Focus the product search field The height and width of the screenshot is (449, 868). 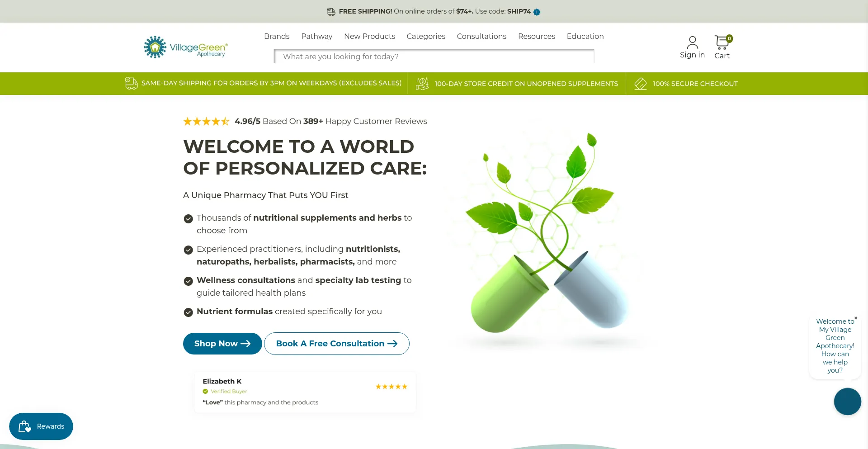434,57
